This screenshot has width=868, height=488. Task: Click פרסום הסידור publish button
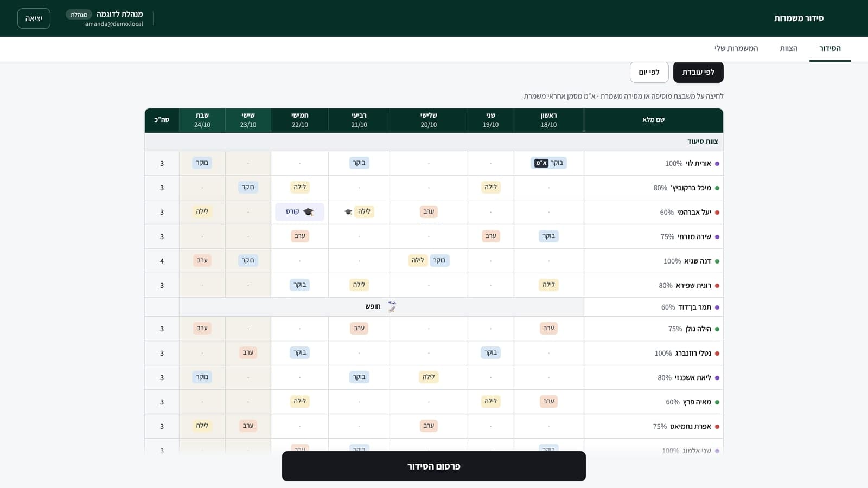tap(434, 466)
